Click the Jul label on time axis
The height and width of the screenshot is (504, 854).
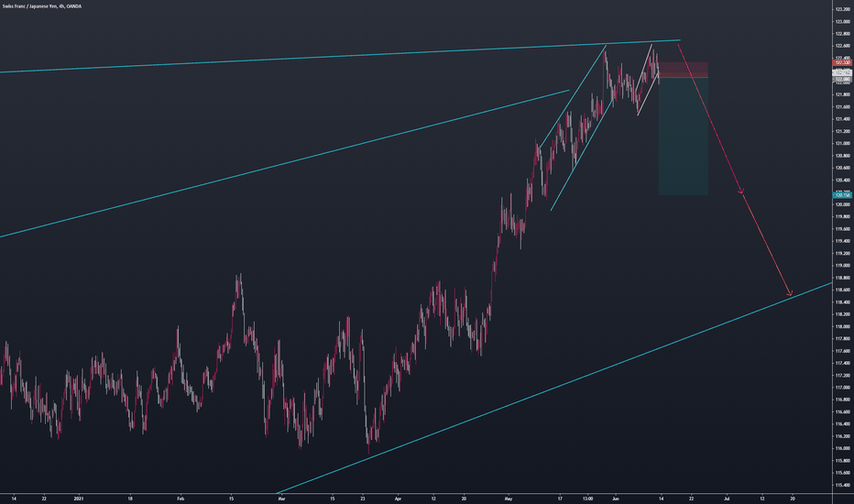(x=728, y=498)
